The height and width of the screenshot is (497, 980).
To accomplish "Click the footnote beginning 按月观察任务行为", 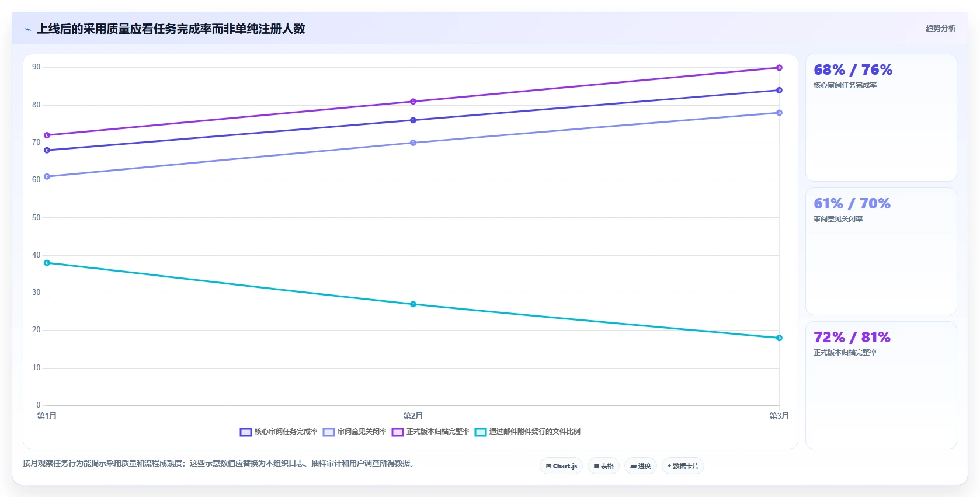I will [219, 464].
